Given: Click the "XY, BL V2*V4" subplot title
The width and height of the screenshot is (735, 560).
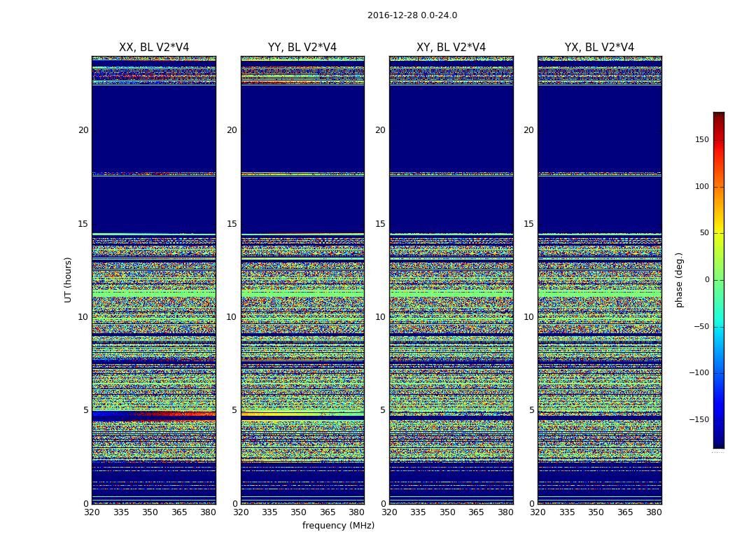Looking at the screenshot, I should click(451, 48).
